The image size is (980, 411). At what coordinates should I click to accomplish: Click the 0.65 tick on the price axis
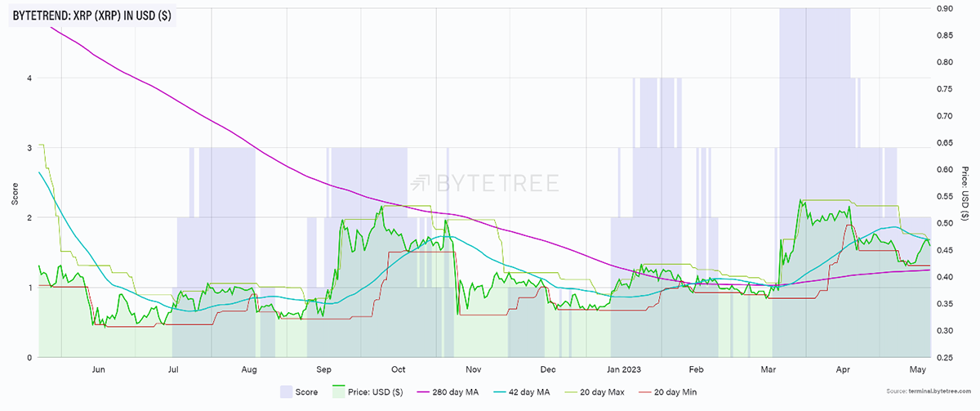(943, 143)
